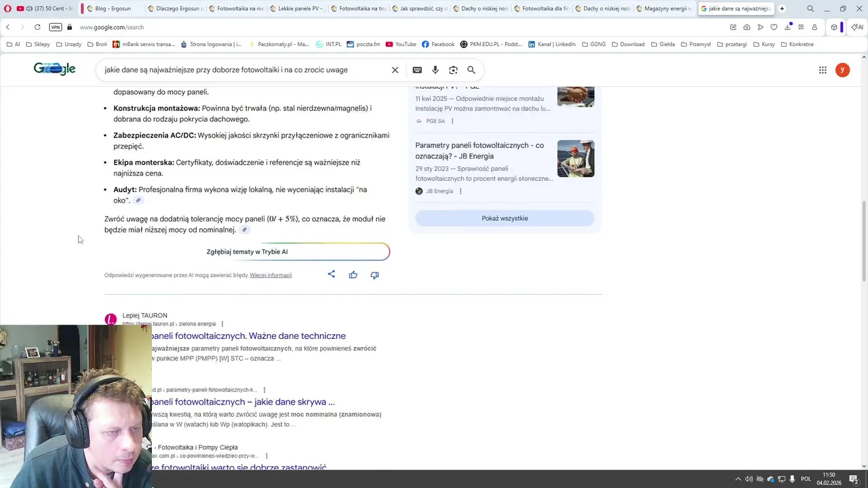
Task: Click the browser address bar URL
Action: 111,27
